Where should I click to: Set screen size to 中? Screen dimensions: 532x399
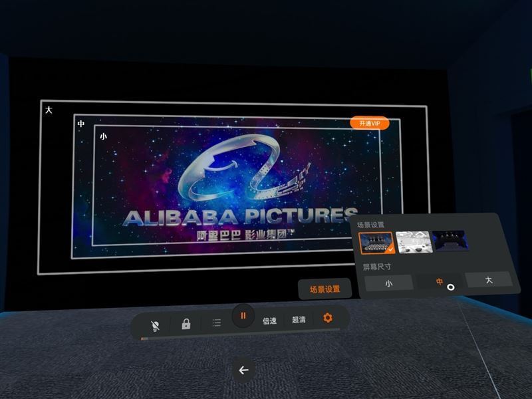pos(440,281)
